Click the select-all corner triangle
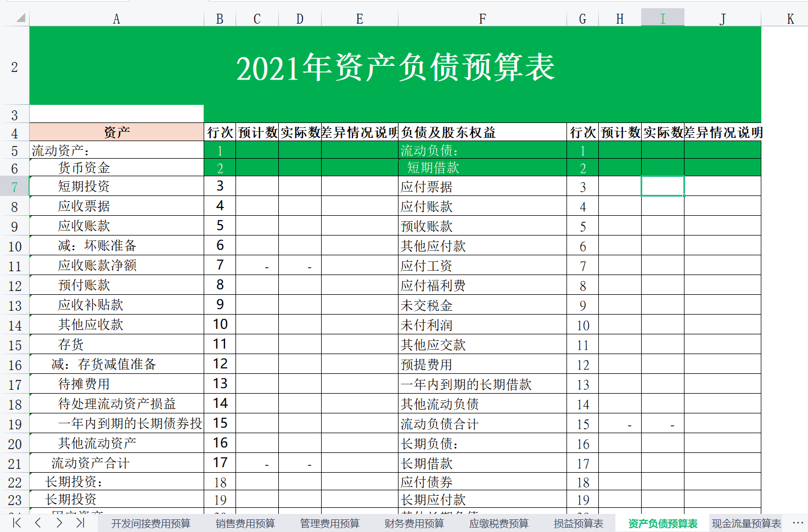Screen dimensions: 808x532 (x=21, y=18)
